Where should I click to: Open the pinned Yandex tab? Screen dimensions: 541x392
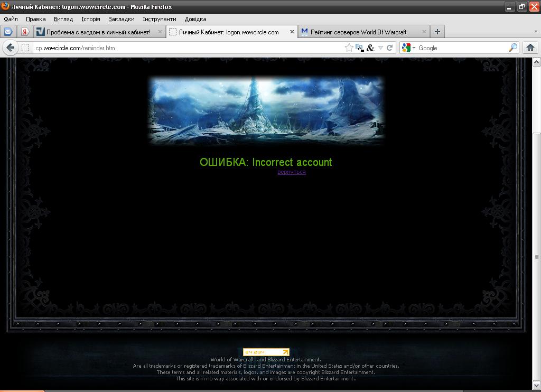point(24,32)
